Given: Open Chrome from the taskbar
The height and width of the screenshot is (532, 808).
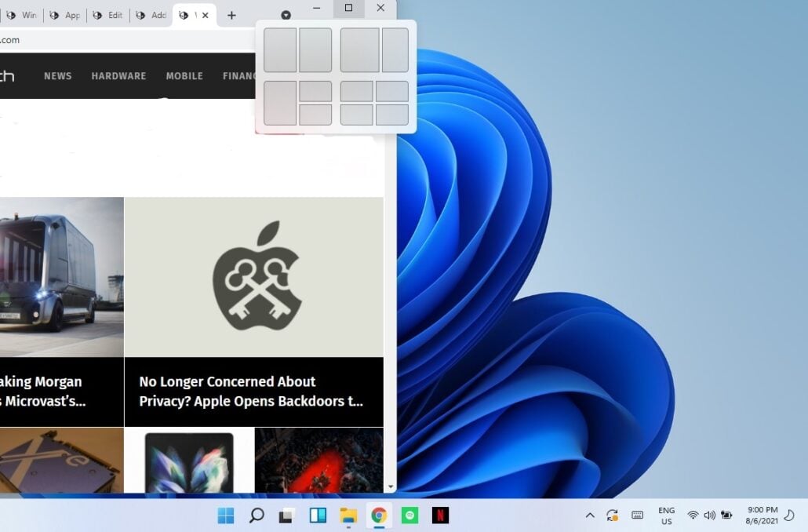Looking at the screenshot, I should point(380,516).
